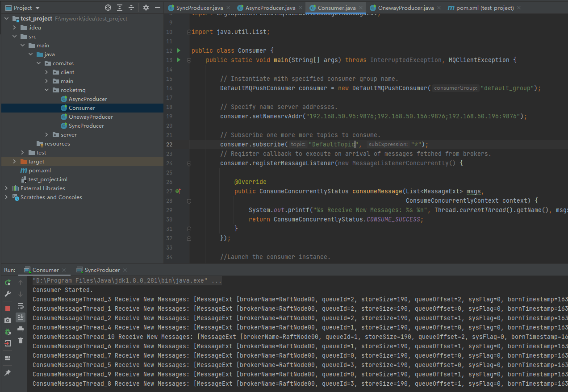
Task: Rerun the Consumer program
Action: [x=8, y=283]
